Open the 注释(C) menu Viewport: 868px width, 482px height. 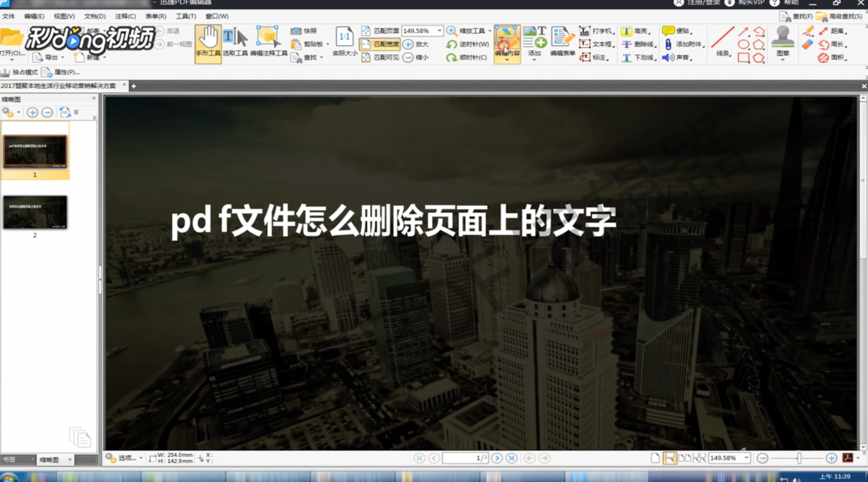pyautogui.click(x=125, y=16)
